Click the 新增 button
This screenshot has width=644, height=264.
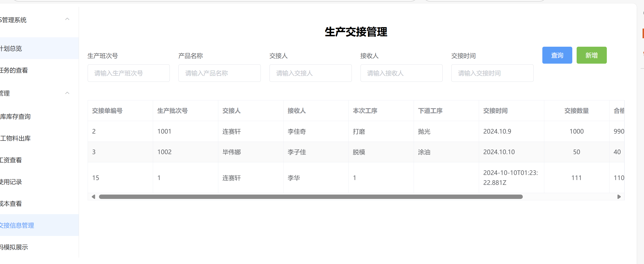pyautogui.click(x=591, y=55)
